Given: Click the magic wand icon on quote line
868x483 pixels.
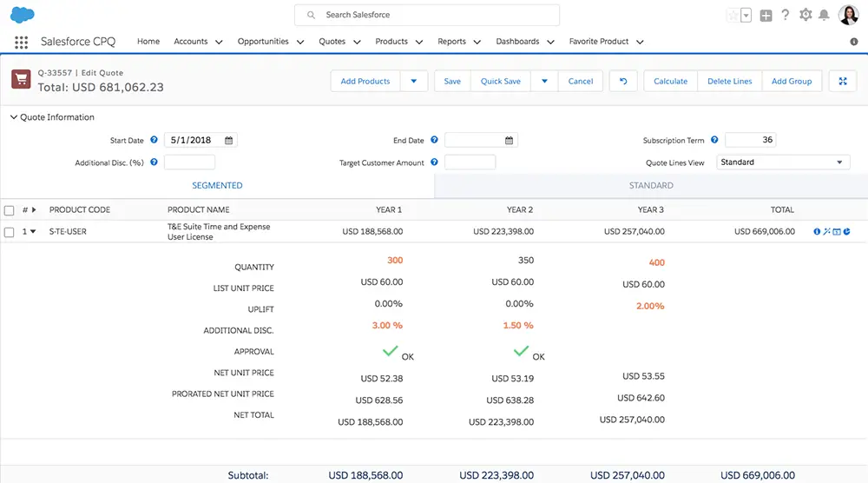Looking at the screenshot, I should 826,232.
